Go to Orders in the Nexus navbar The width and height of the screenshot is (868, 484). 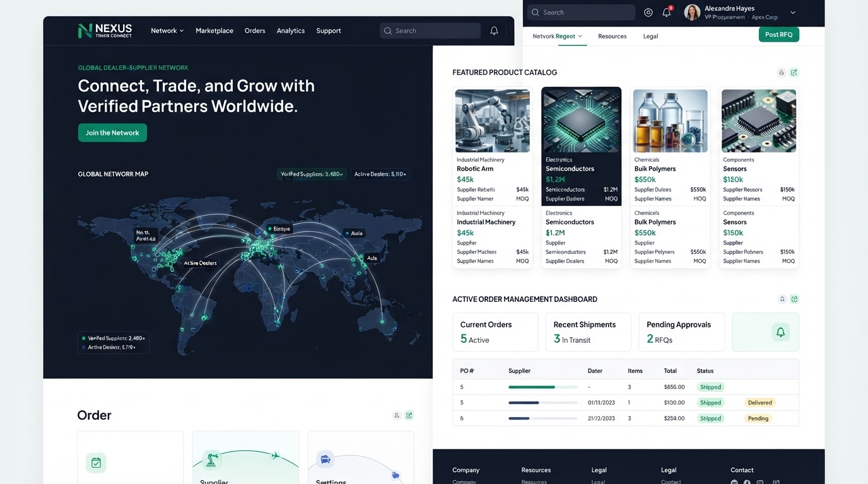[x=255, y=30]
